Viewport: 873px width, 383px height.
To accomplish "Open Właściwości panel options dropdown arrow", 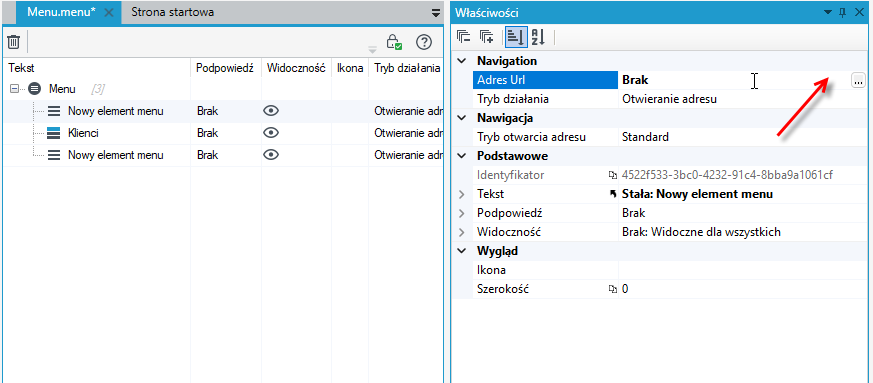I will (828, 12).
